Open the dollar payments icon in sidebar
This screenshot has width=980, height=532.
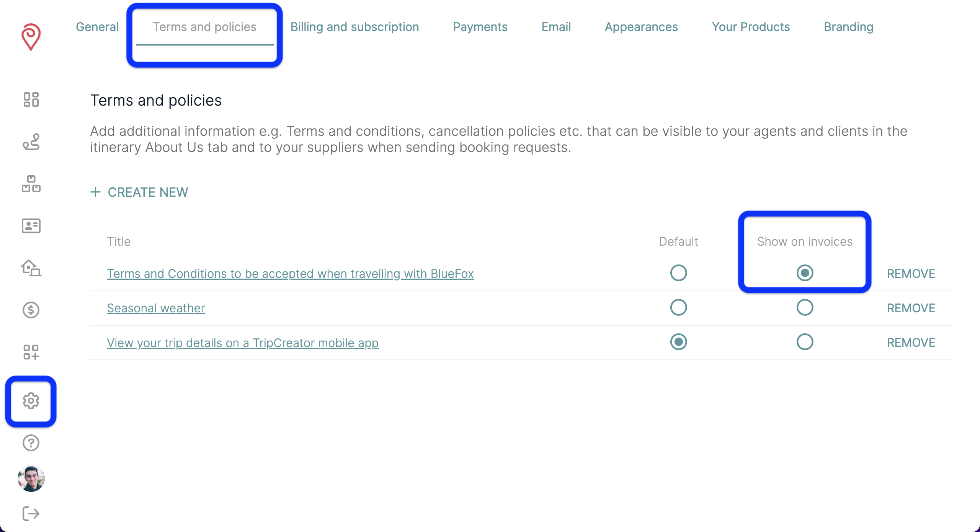(31, 310)
